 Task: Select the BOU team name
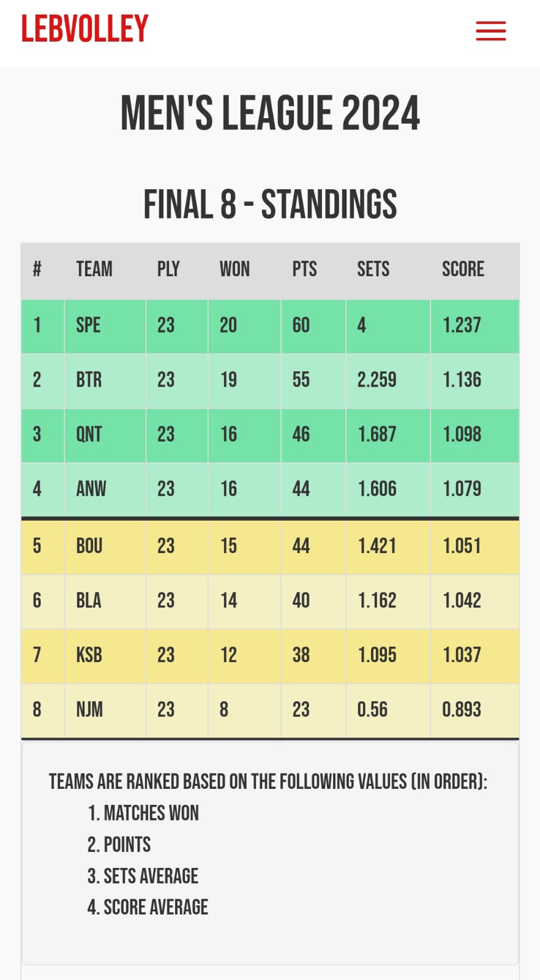pyautogui.click(x=89, y=546)
